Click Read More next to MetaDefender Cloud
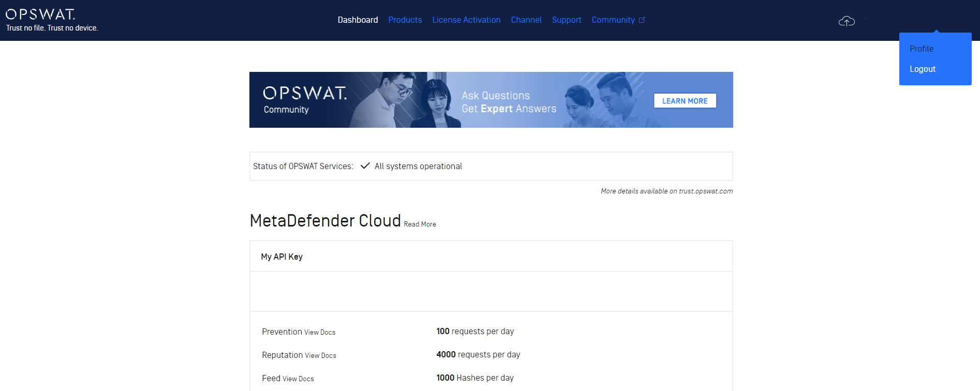The image size is (980, 391). (x=420, y=224)
